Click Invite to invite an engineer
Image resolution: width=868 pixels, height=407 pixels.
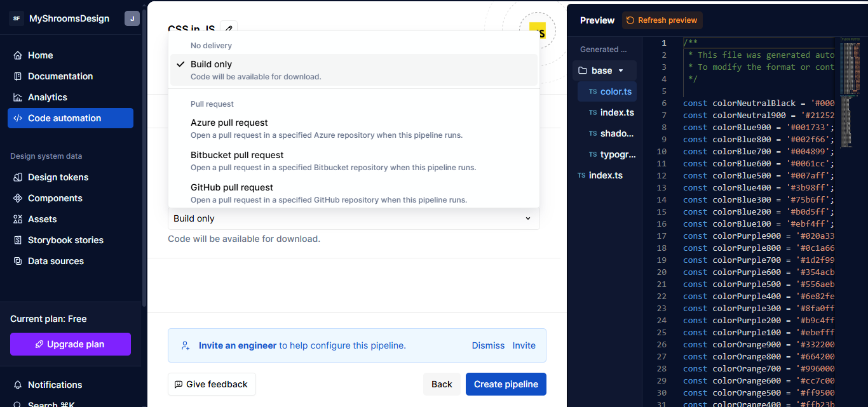pyautogui.click(x=524, y=345)
